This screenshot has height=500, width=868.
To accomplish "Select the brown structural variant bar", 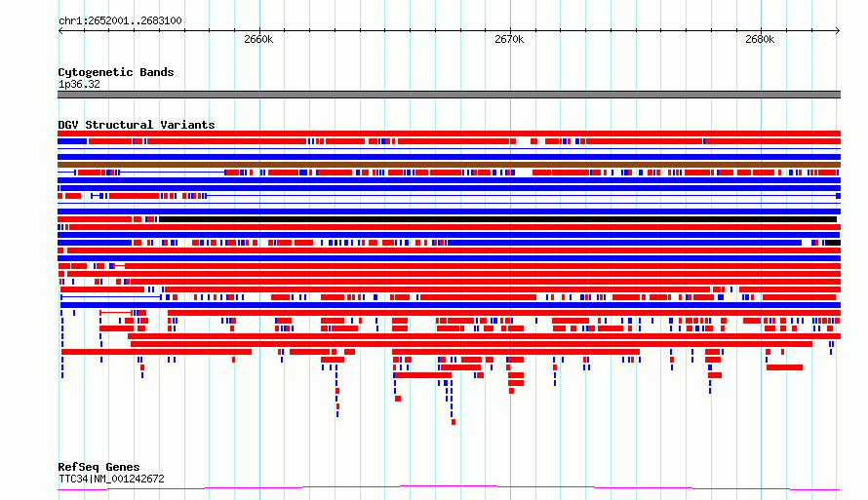I will (x=449, y=165).
